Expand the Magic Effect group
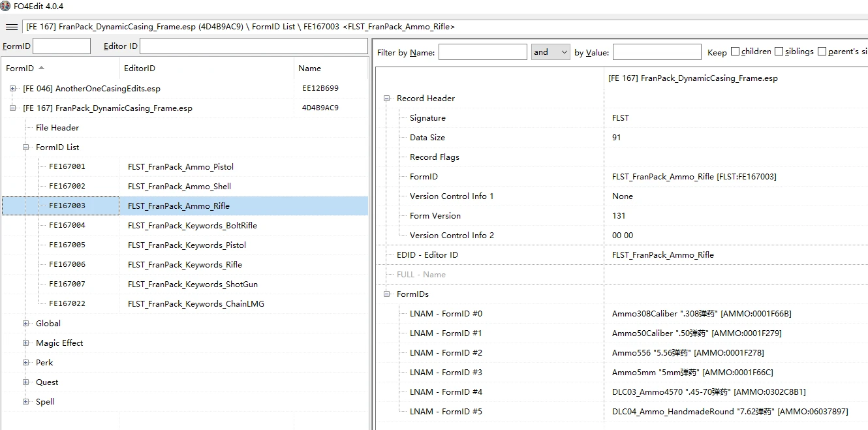This screenshot has width=868, height=430. [26, 343]
